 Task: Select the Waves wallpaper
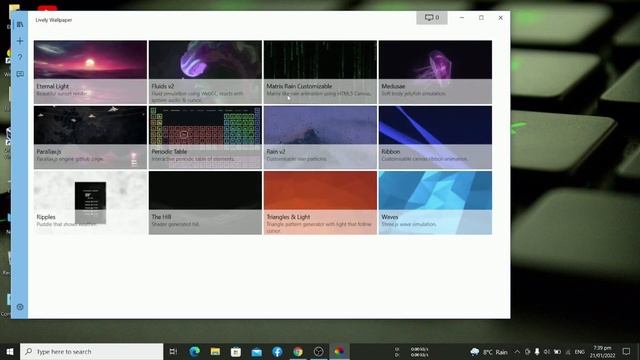click(435, 202)
